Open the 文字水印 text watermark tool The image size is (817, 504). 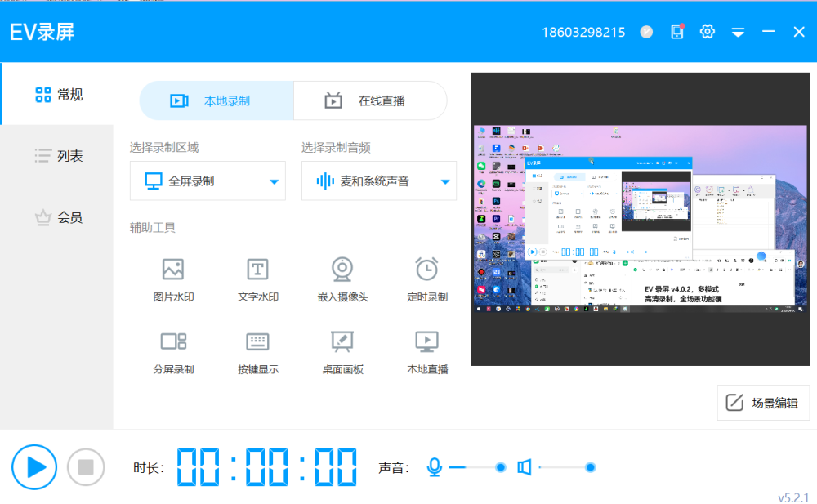click(x=257, y=280)
